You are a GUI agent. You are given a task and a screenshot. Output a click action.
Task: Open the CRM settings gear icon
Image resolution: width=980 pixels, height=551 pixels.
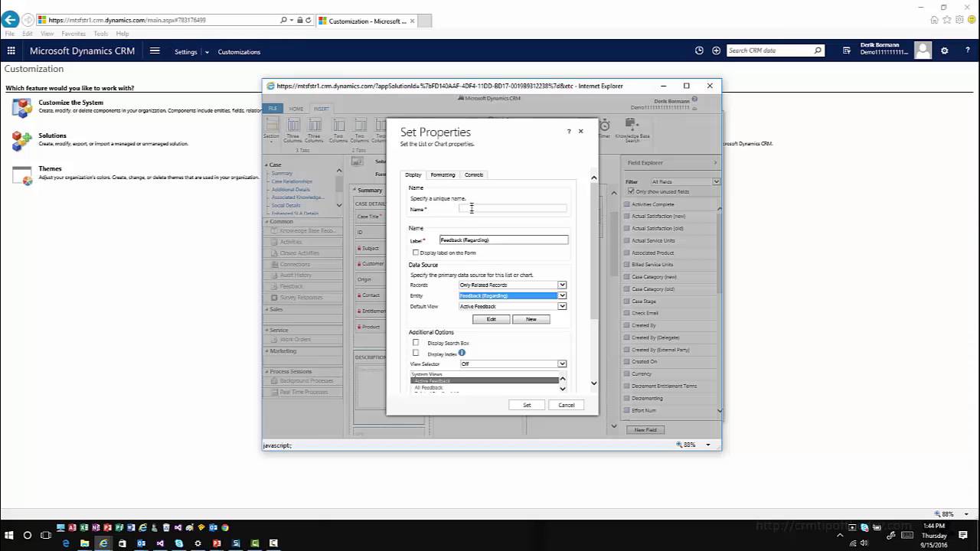[944, 51]
